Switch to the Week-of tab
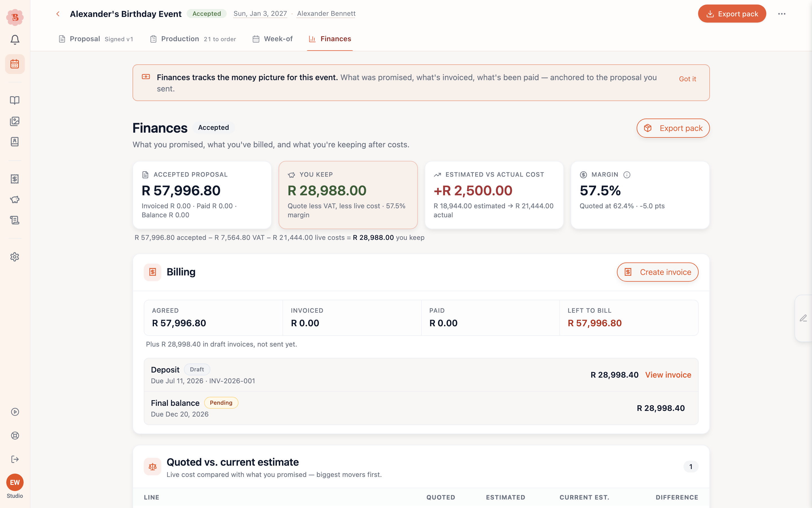812x508 pixels. pos(272,39)
